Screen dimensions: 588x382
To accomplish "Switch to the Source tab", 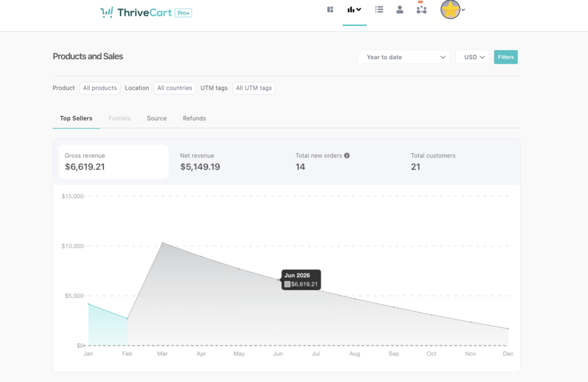I will (x=156, y=118).
